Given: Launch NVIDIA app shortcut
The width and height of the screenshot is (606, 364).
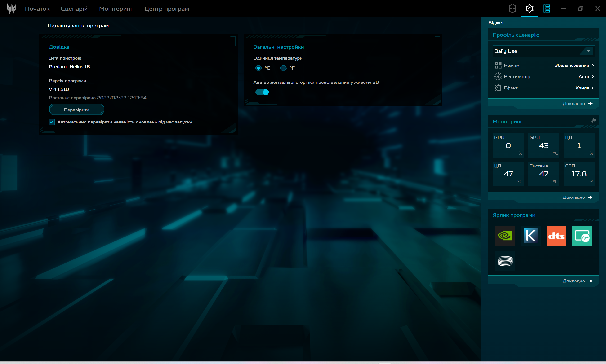Looking at the screenshot, I should [x=505, y=236].
